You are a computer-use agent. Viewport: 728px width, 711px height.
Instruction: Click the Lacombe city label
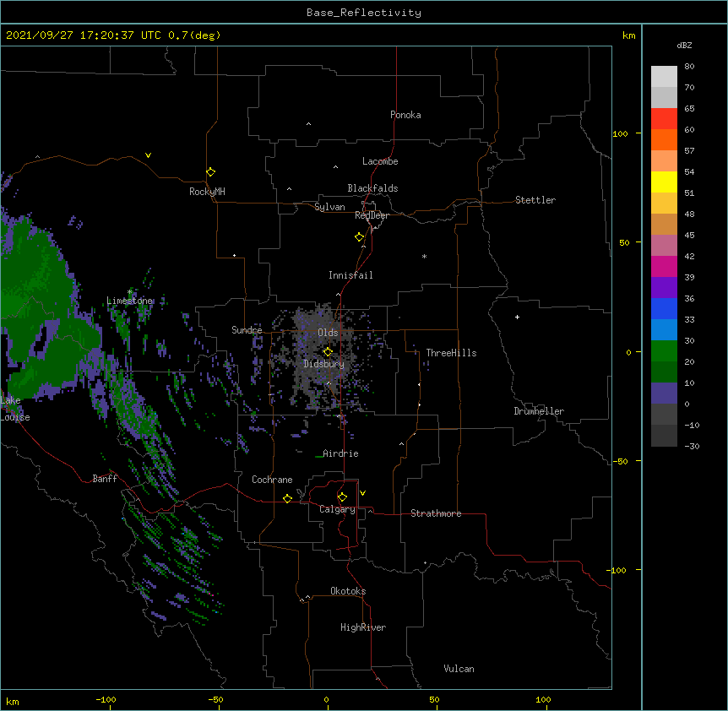(380, 161)
